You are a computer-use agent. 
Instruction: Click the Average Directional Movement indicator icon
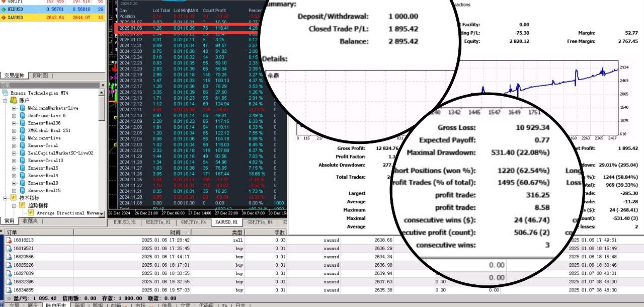pyautogui.click(x=31, y=213)
